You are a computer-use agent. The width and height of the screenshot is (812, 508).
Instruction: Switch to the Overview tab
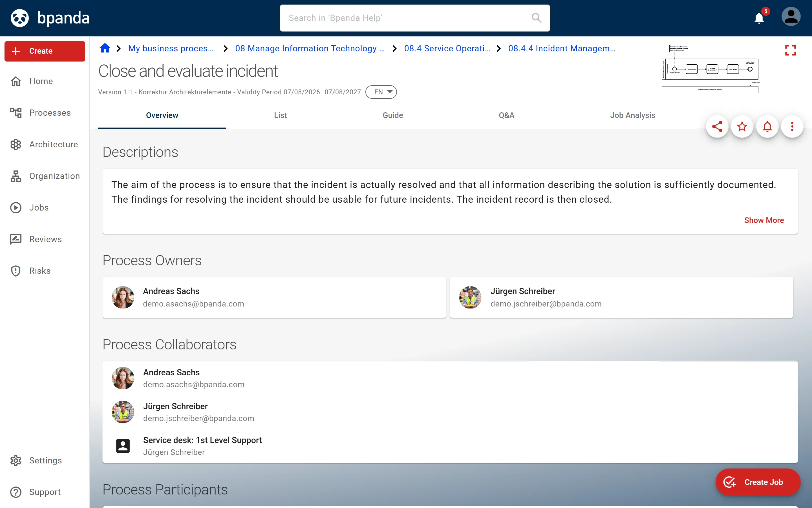point(162,115)
